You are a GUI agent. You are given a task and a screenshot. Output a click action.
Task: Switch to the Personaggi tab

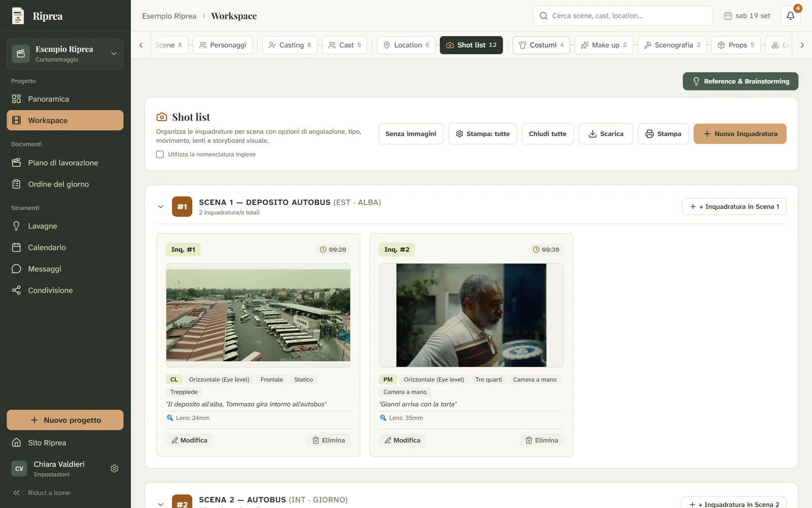223,45
